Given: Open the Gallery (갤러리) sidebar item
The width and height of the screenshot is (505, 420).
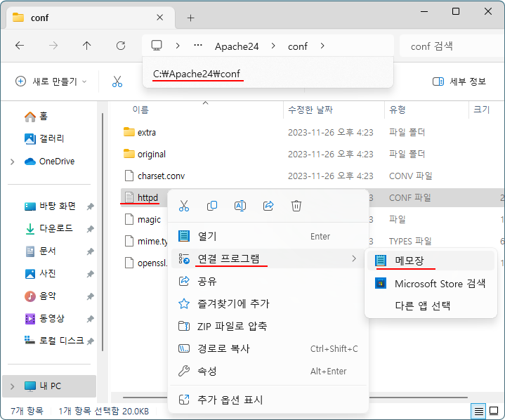Looking at the screenshot, I should coord(44,139).
